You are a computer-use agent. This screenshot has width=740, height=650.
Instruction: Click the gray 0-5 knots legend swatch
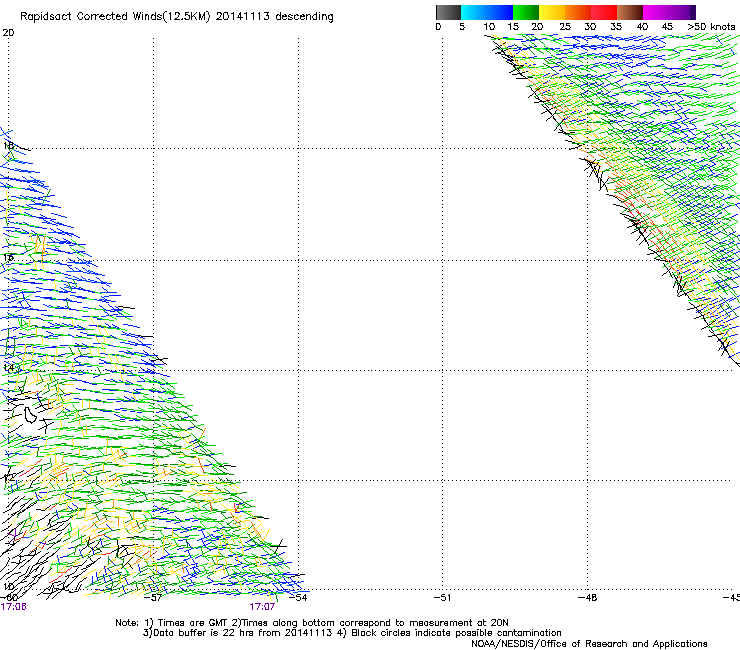click(x=448, y=12)
